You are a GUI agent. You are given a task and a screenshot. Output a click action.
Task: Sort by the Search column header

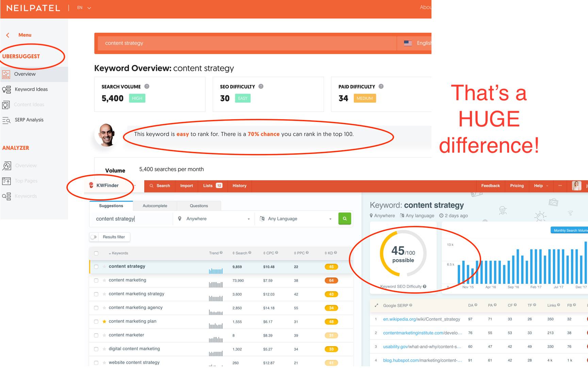click(x=240, y=253)
